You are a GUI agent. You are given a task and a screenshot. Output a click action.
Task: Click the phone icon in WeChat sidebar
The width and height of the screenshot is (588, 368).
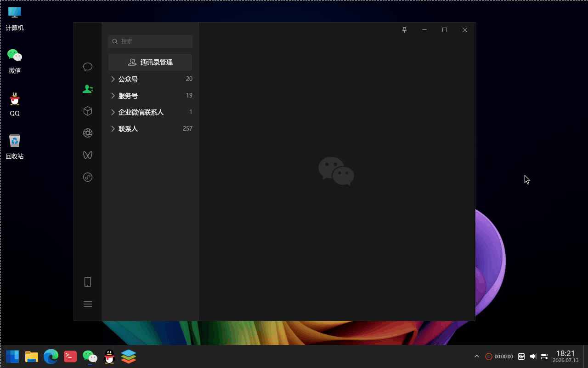88,282
